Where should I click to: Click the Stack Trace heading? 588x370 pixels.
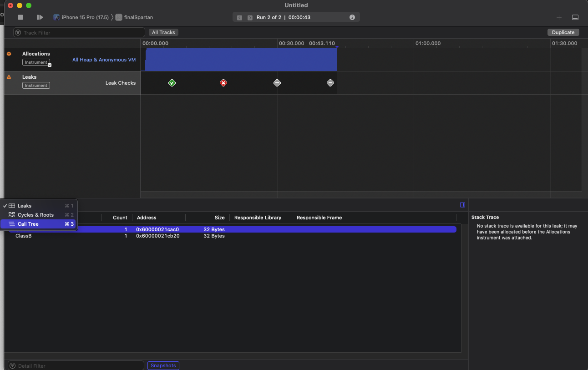[485, 217]
